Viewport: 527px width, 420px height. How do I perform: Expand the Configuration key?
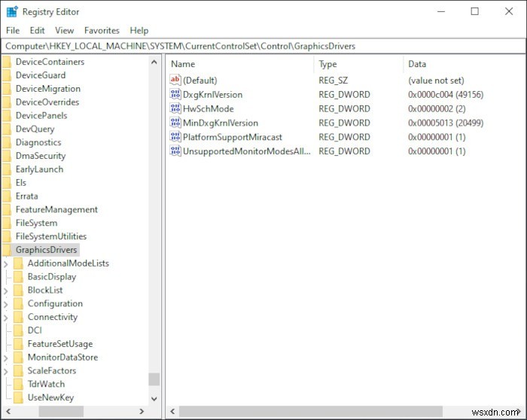click(6, 304)
